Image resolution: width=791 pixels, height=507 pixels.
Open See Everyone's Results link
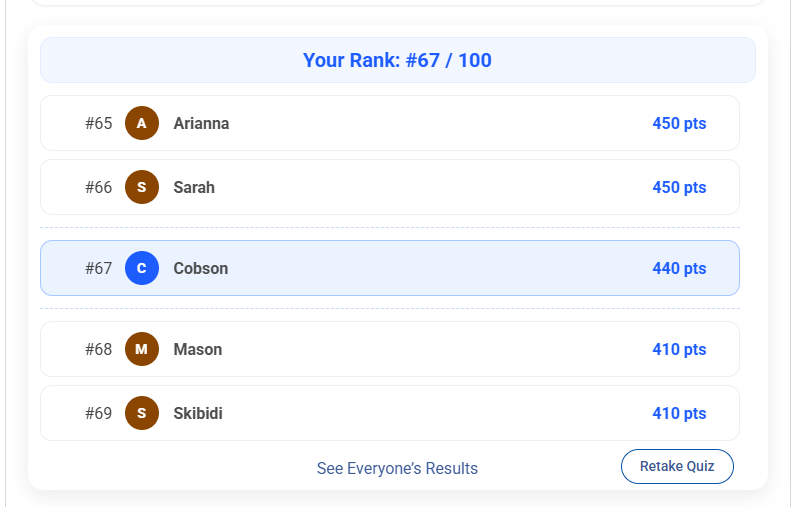coord(397,468)
